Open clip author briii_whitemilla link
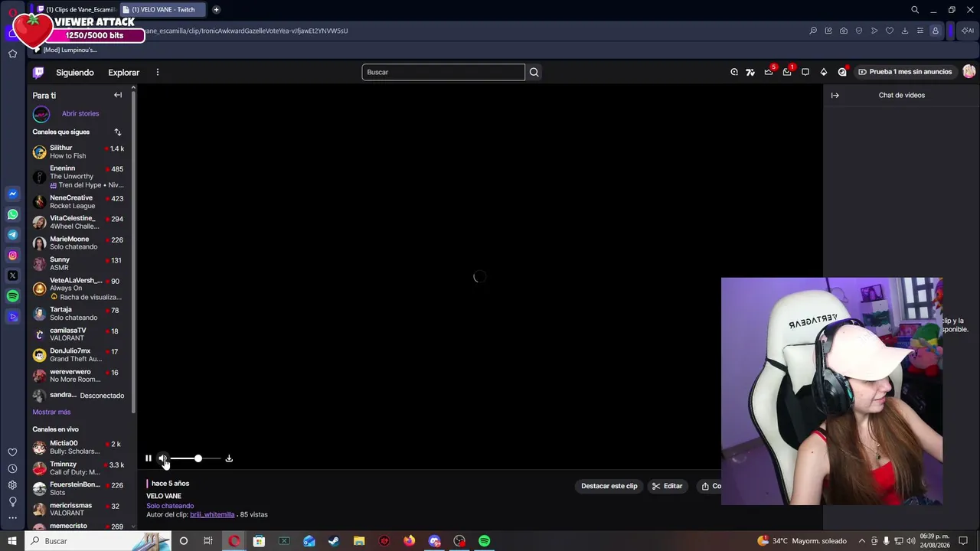The height and width of the screenshot is (551, 980). 212,514
